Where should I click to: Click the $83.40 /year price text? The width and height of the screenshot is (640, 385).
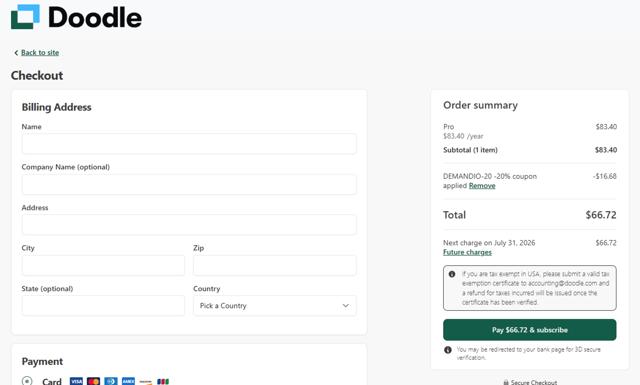463,136
